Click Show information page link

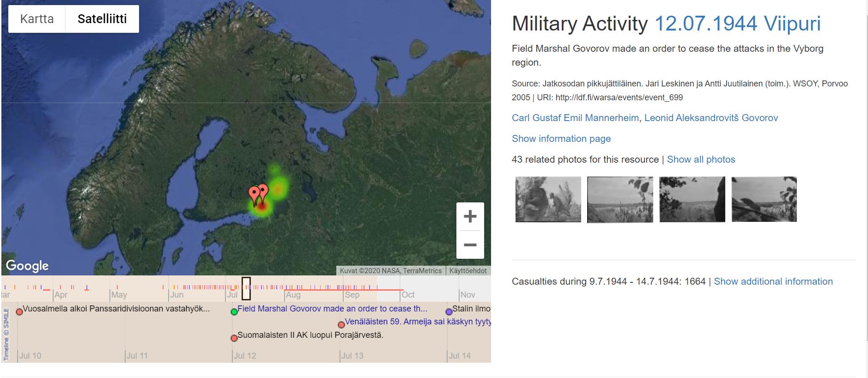(561, 139)
